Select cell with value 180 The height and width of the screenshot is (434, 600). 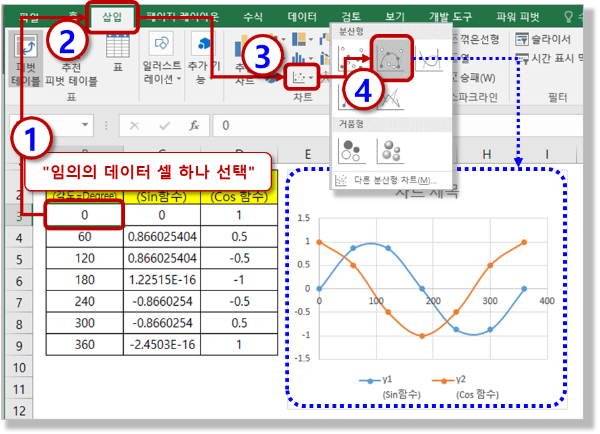85,280
